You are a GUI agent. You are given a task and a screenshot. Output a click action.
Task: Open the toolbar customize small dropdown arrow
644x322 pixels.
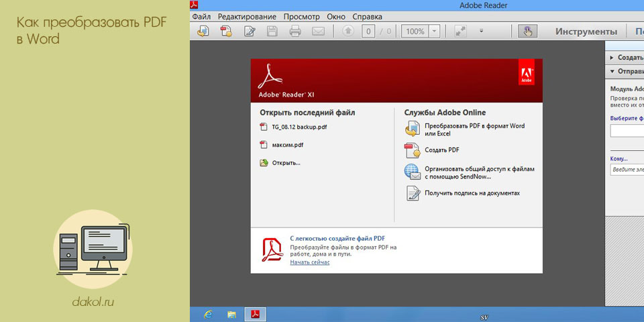tap(482, 31)
